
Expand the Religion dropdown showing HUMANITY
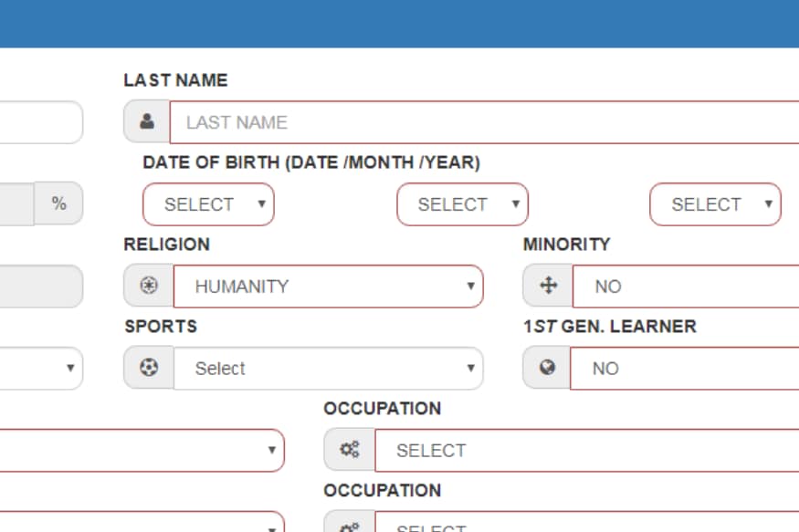328,287
